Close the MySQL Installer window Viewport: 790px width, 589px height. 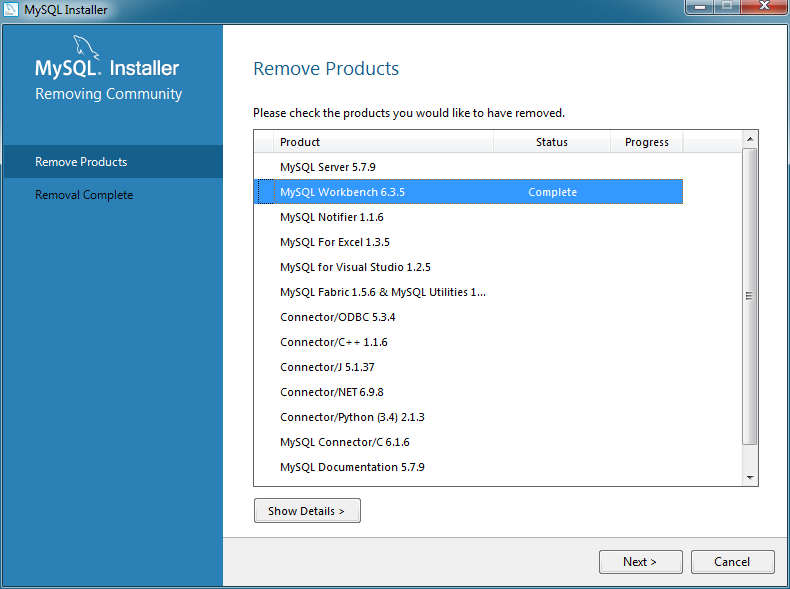tap(764, 6)
